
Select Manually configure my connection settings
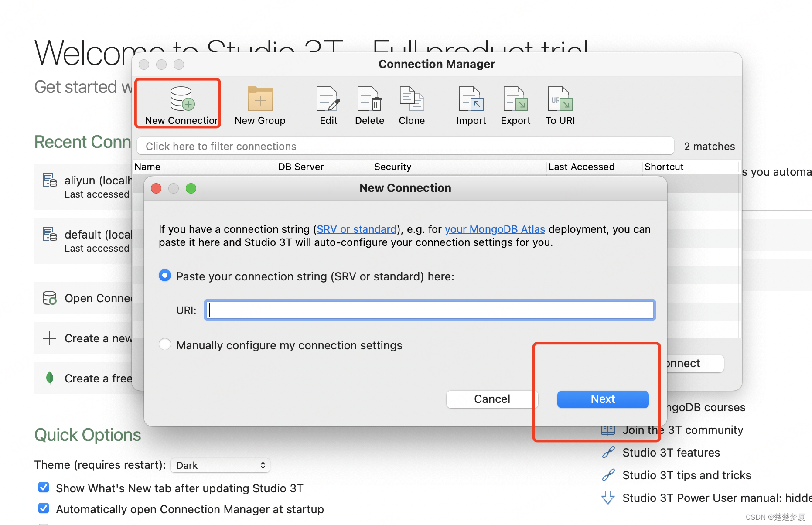[165, 344]
